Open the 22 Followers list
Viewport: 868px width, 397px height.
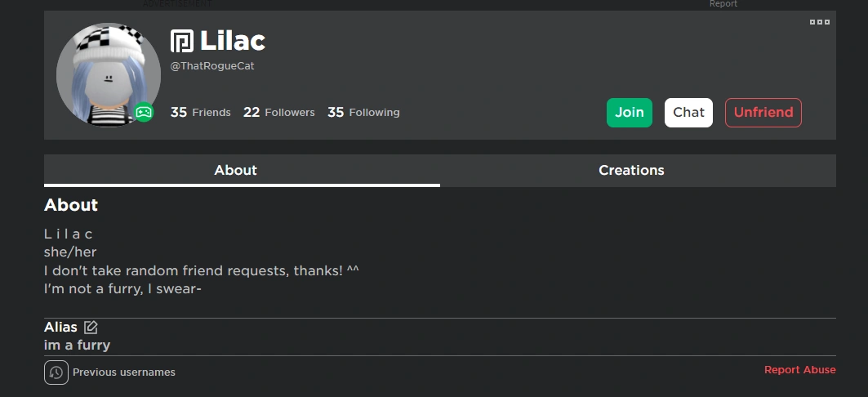pos(278,113)
